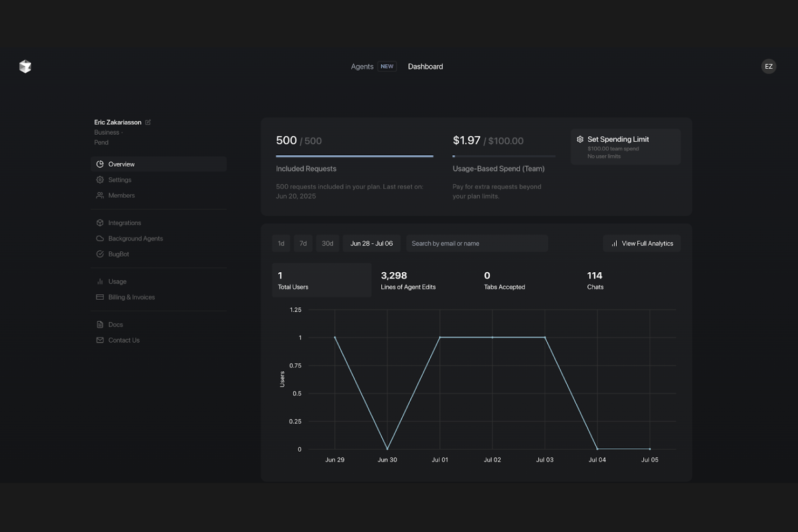Click the Settings gear icon in sidebar
798x532 pixels.
(x=100, y=180)
